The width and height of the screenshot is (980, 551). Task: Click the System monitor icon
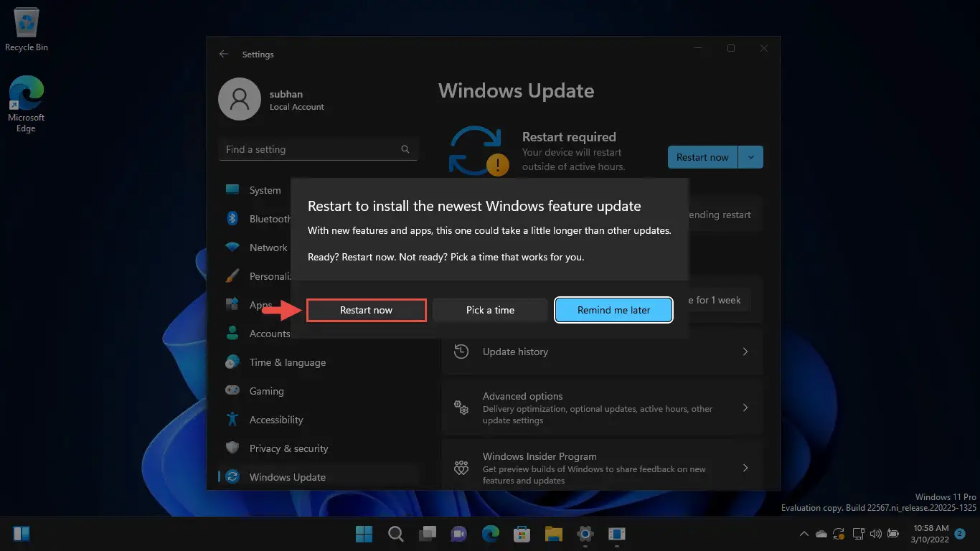pos(232,190)
